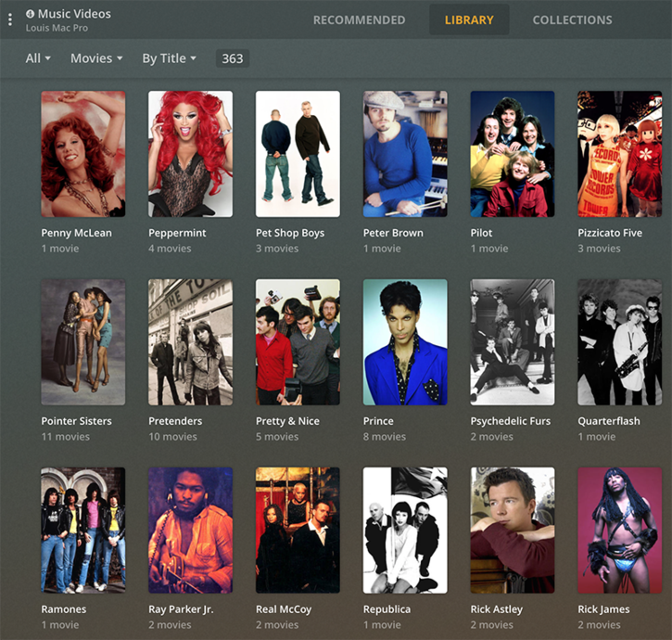Screen dimensions: 672x640
Task: Open the Pilot band poster
Action: click(x=513, y=154)
